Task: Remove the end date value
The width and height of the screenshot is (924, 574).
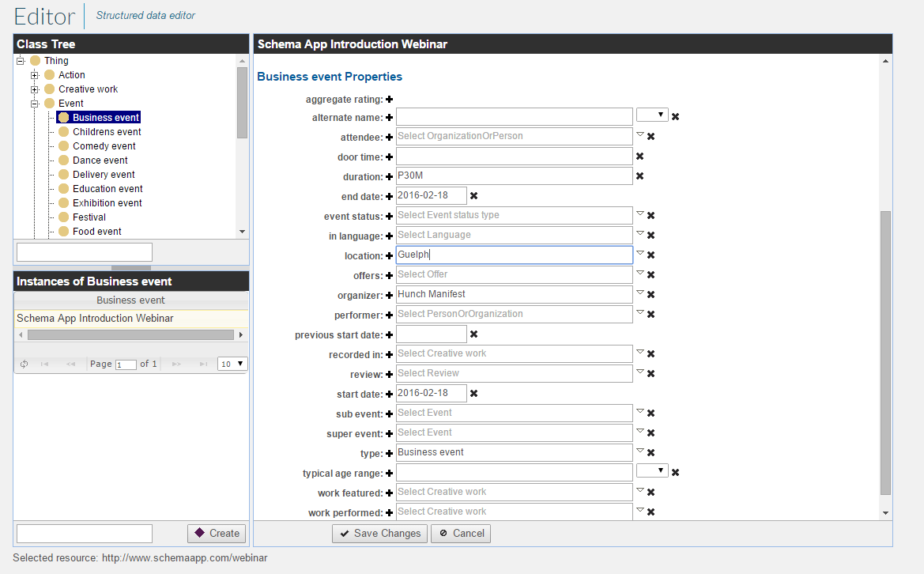Action: (x=473, y=195)
